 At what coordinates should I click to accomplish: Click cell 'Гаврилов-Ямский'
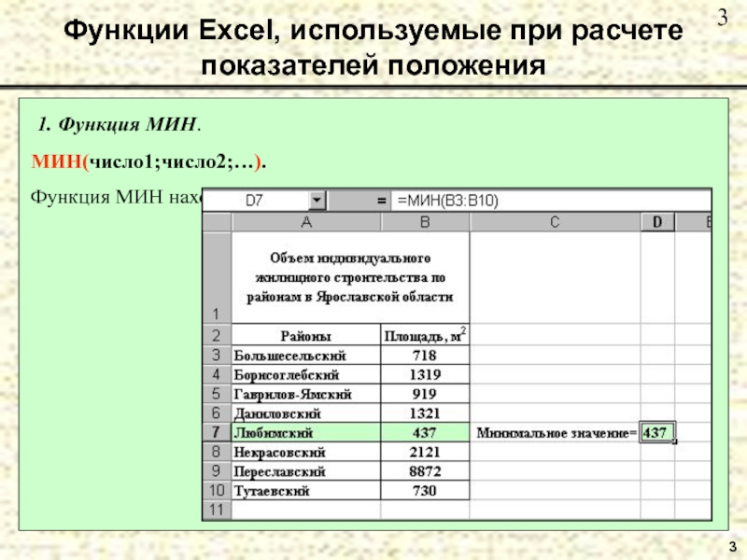coord(306,394)
